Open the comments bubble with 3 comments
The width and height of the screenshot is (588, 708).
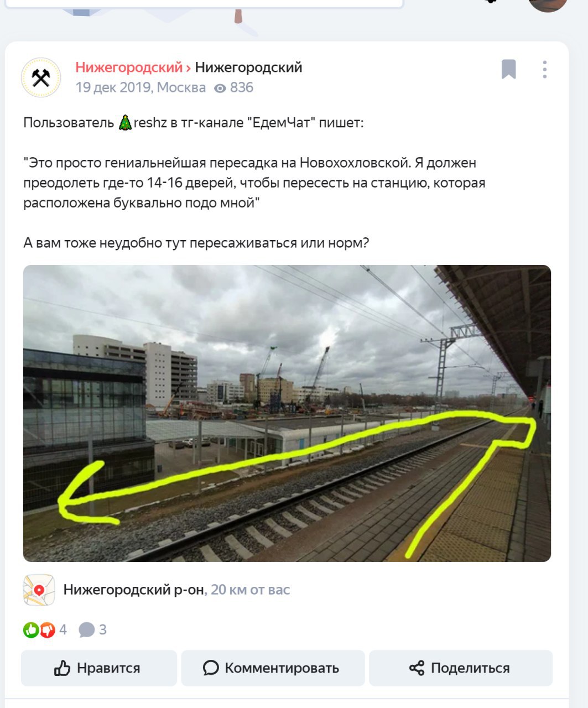(92, 629)
